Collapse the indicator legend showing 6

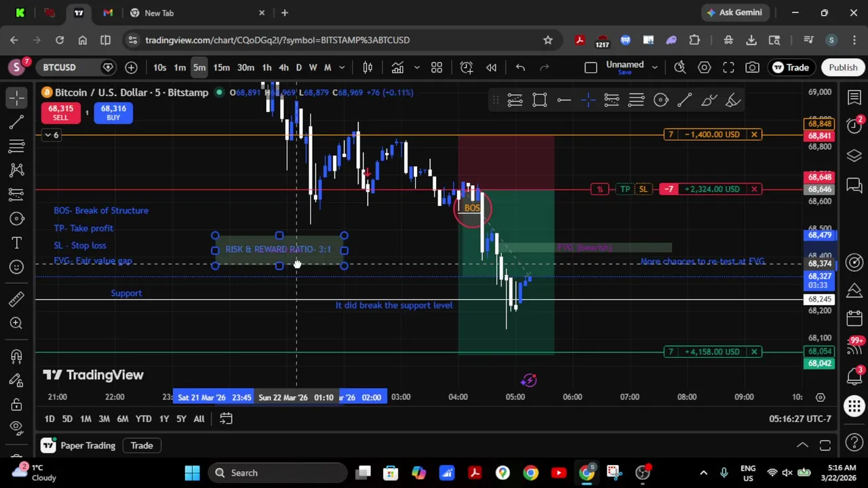pyautogui.click(x=51, y=135)
